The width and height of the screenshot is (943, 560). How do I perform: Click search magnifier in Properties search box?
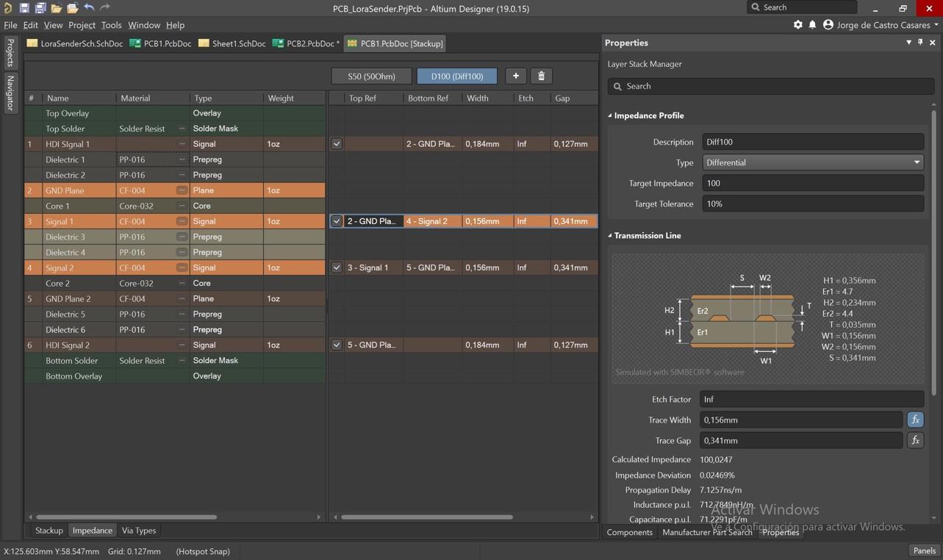click(x=617, y=86)
